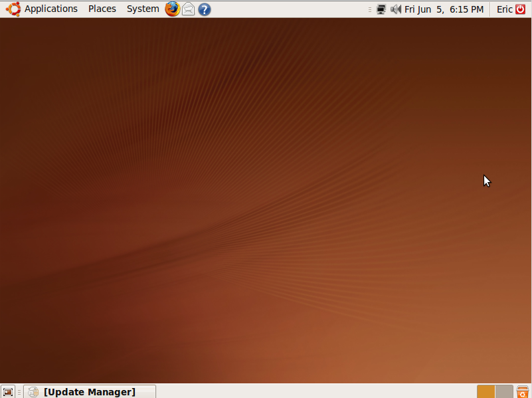Screen dimensions: 532x398
Task: Open the System menu
Action: point(143,9)
